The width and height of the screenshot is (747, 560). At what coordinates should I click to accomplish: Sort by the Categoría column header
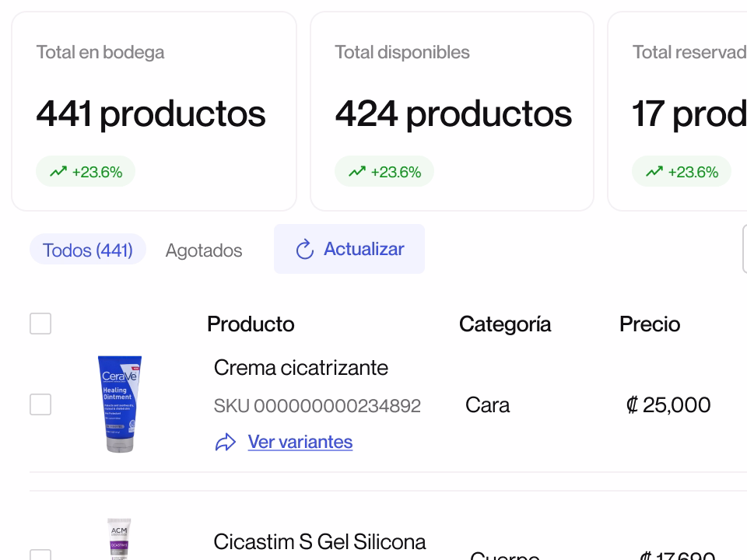click(x=505, y=324)
